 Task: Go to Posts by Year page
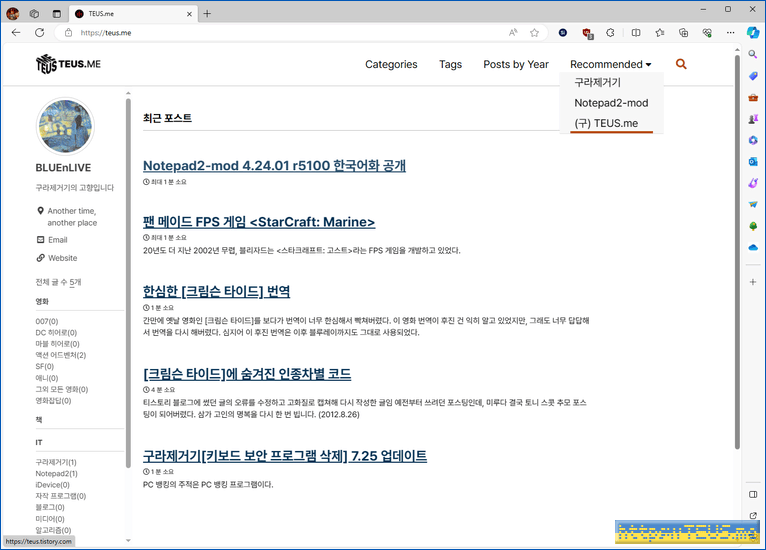point(515,64)
